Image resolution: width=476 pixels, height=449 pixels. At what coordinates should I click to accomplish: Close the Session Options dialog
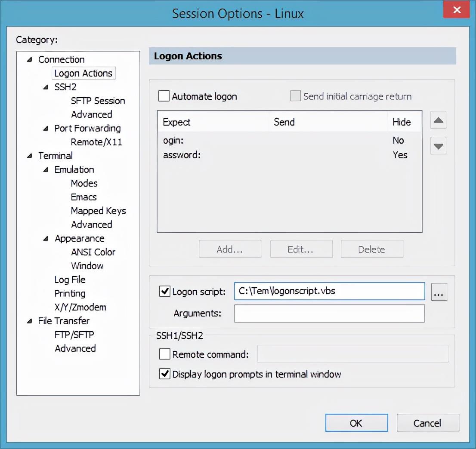pos(457,10)
